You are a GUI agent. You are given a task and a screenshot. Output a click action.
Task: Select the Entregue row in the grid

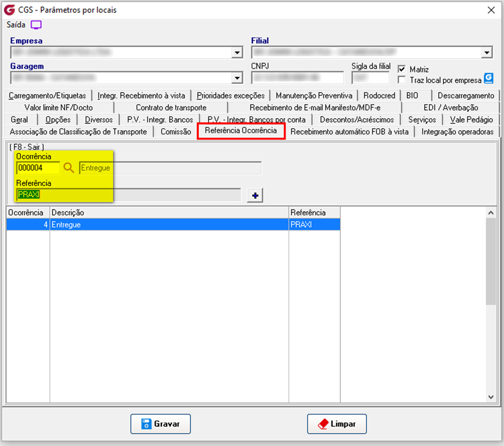click(x=173, y=224)
